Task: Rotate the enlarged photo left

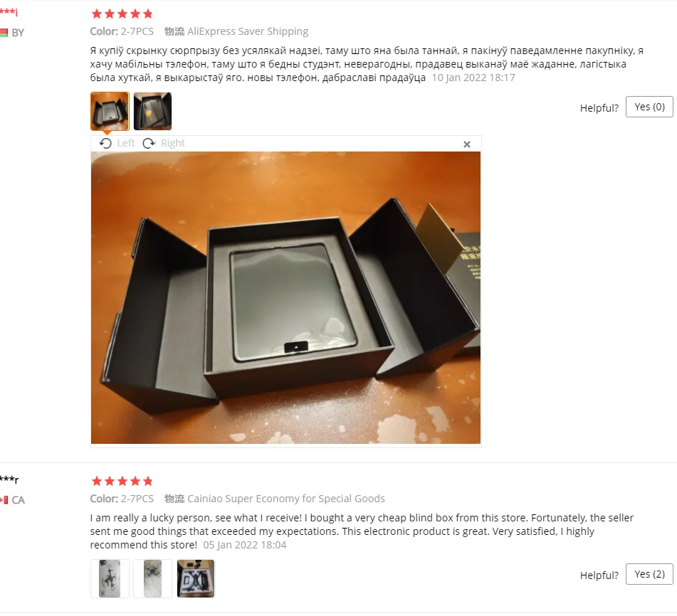Action: click(117, 143)
